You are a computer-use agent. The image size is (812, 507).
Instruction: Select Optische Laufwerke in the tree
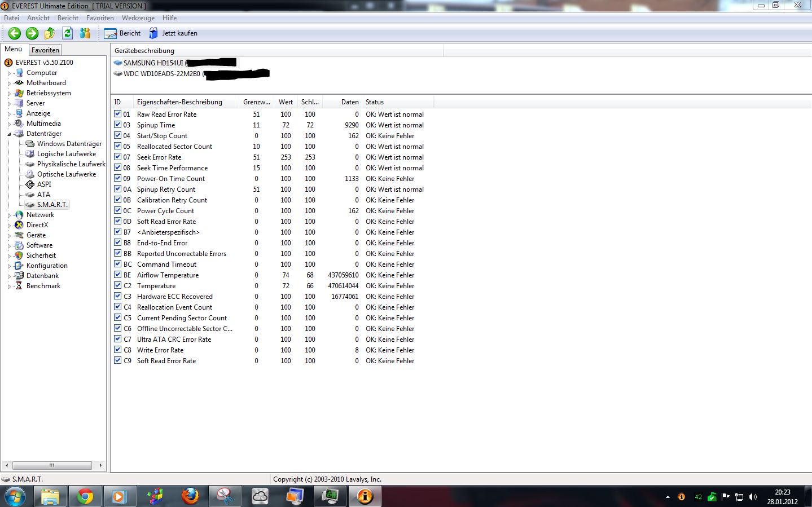[x=67, y=174]
